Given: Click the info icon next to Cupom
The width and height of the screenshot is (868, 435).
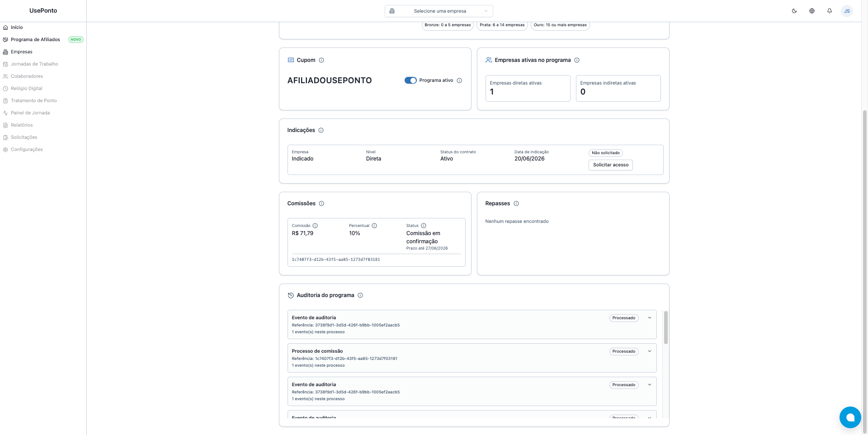Looking at the screenshot, I should pyautogui.click(x=321, y=60).
